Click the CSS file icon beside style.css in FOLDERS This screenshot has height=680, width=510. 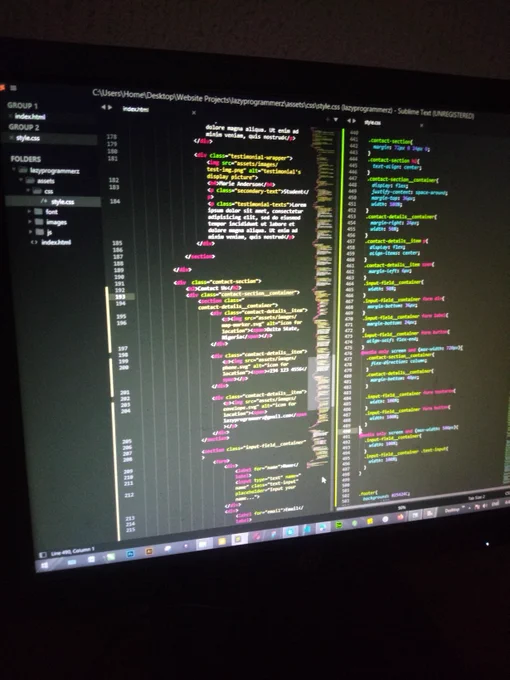coord(44,201)
